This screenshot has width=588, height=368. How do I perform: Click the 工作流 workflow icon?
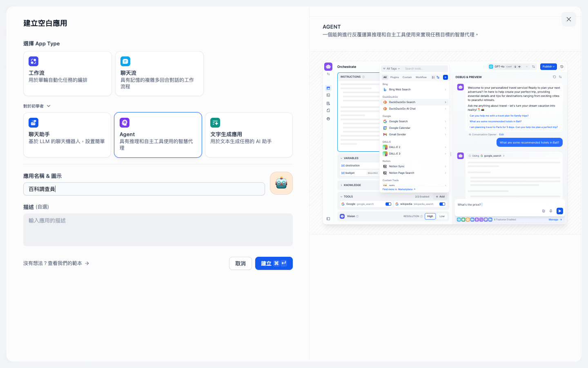33,61
